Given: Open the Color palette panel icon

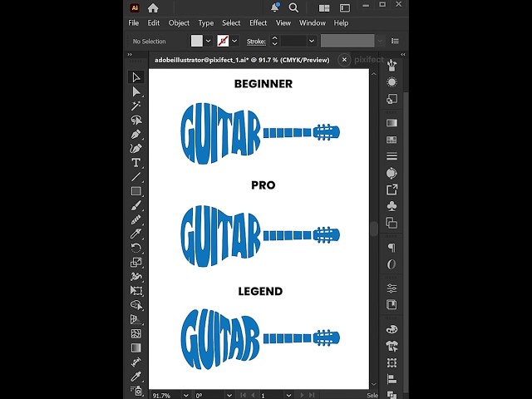Looking at the screenshot, I should 392,329.
